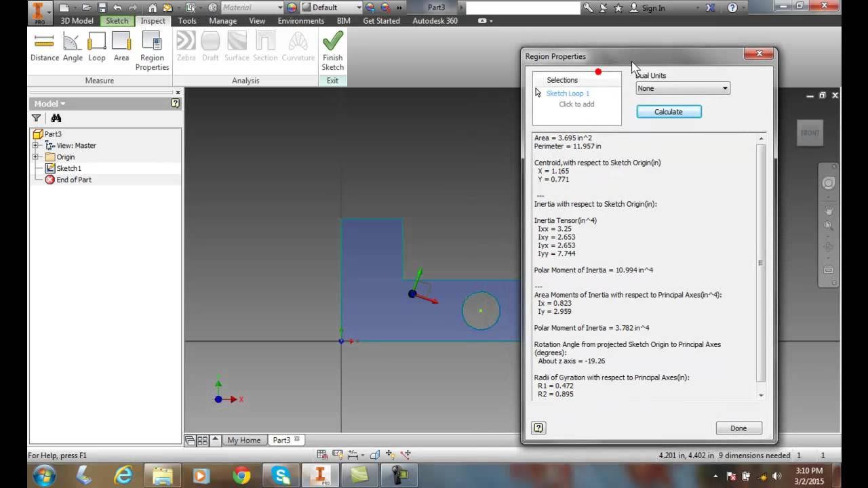
Task: Click scroll down arrow in Region Properties results
Action: click(761, 395)
